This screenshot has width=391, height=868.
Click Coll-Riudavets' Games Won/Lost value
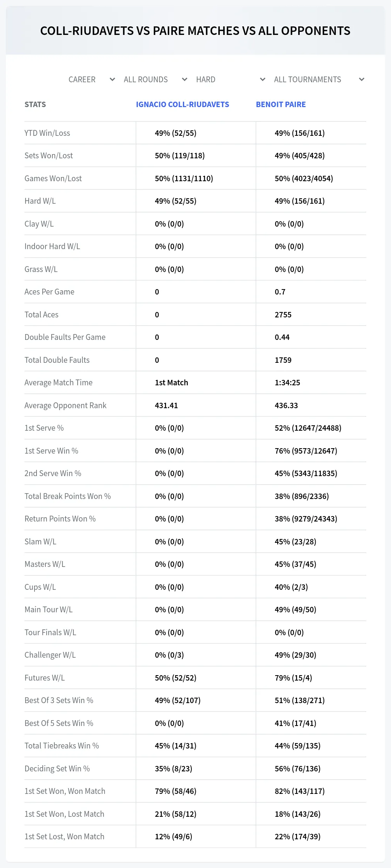[x=184, y=178]
